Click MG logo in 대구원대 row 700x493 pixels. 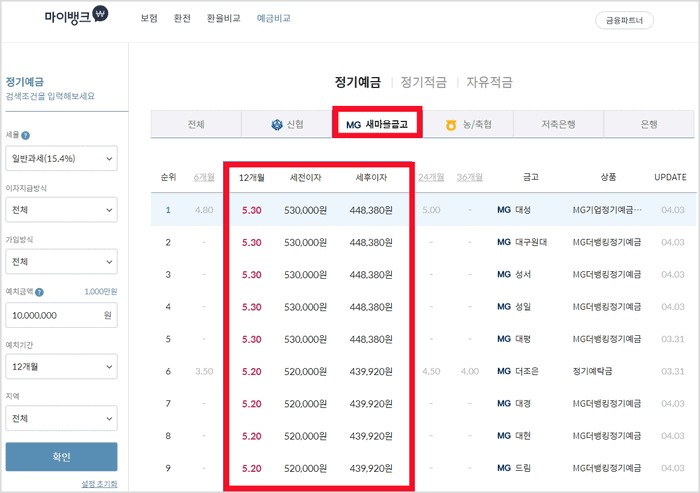(504, 242)
